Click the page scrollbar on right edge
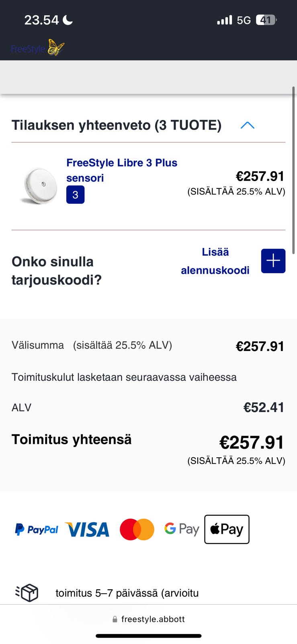The width and height of the screenshot is (297, 644). (294, 169)
